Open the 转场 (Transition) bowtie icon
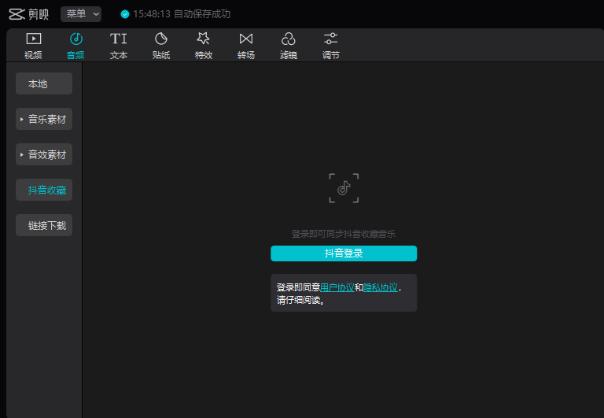This screenshot has width=604, height=418. click(x=246, y=39)
